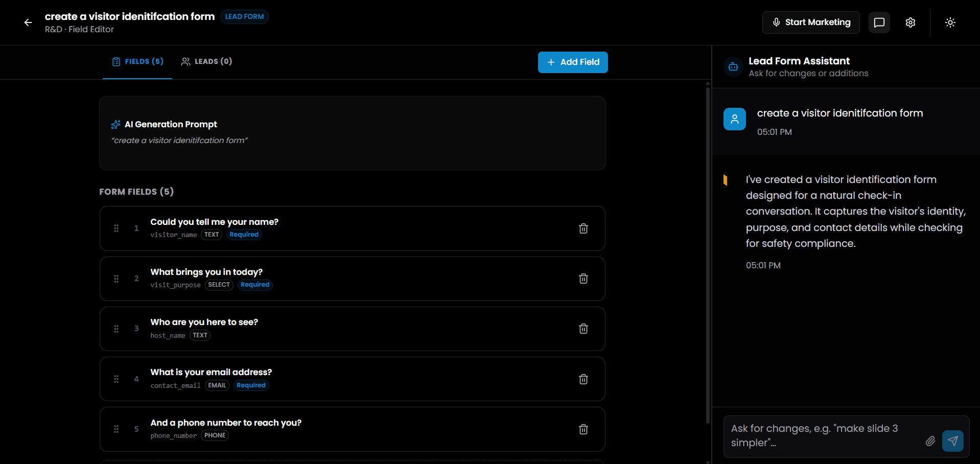980x464 pixels.
Task: Go back using the arrow icon
Action: (28, 22)
